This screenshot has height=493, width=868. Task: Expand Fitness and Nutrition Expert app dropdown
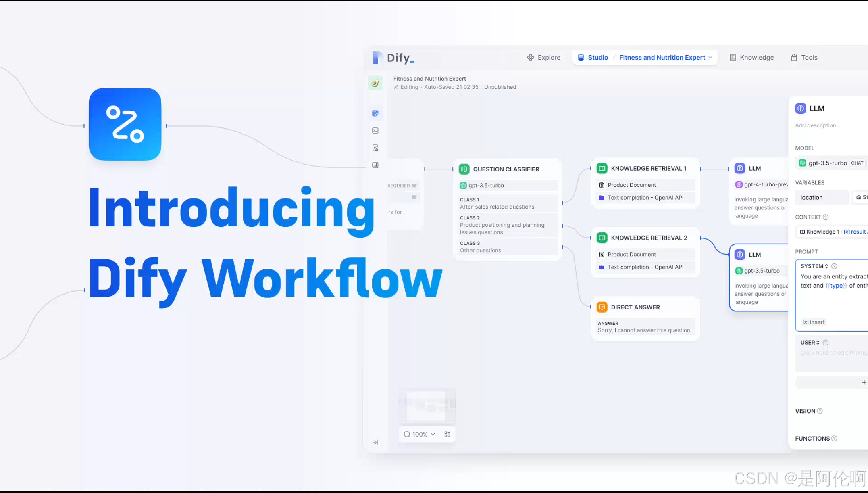coord(710,57)
